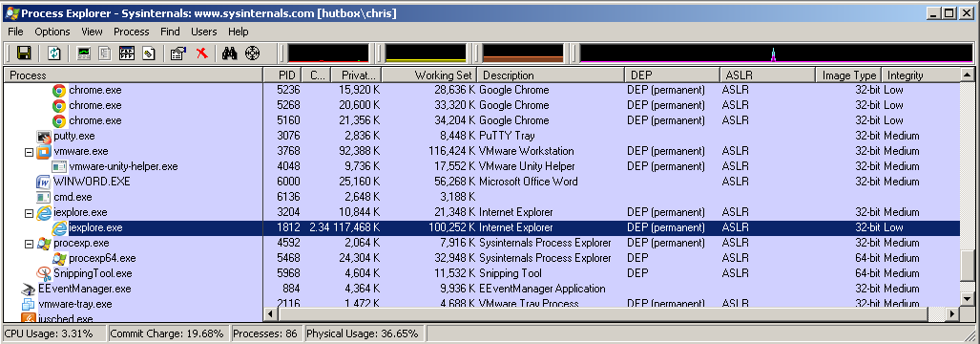Image resolution: width=980 pixels, height=344 pixels.
Task: Open the orange physical memory mini graph
Action: coord(523,54)
